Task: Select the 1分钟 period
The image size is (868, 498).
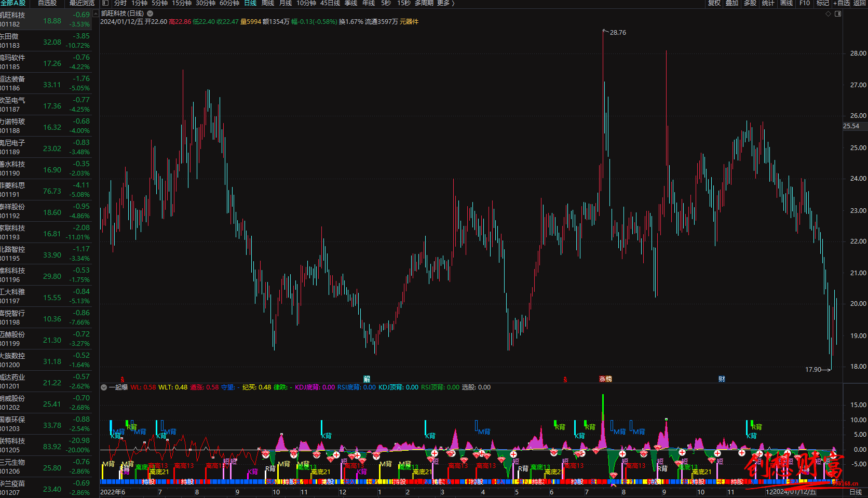Action: click(x=139, y=3)
